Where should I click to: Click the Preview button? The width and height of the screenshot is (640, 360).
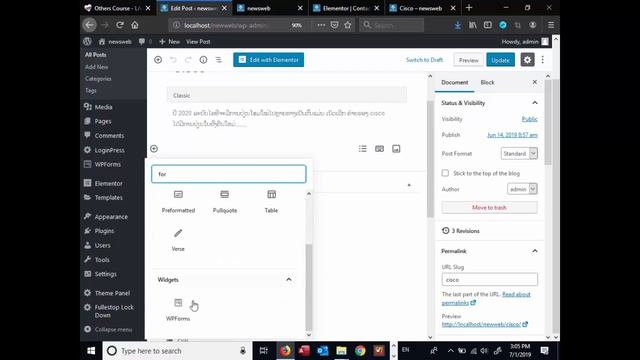click(x=469, y=60)
